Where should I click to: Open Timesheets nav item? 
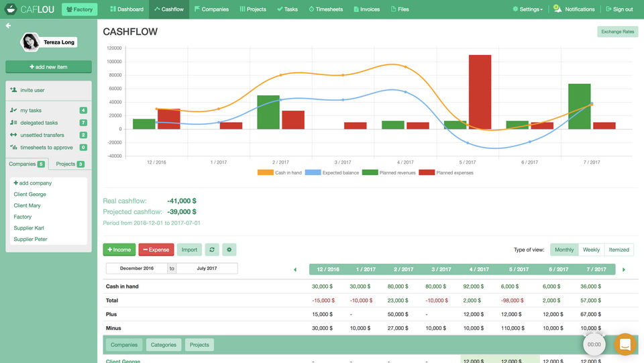pos(326,9)
